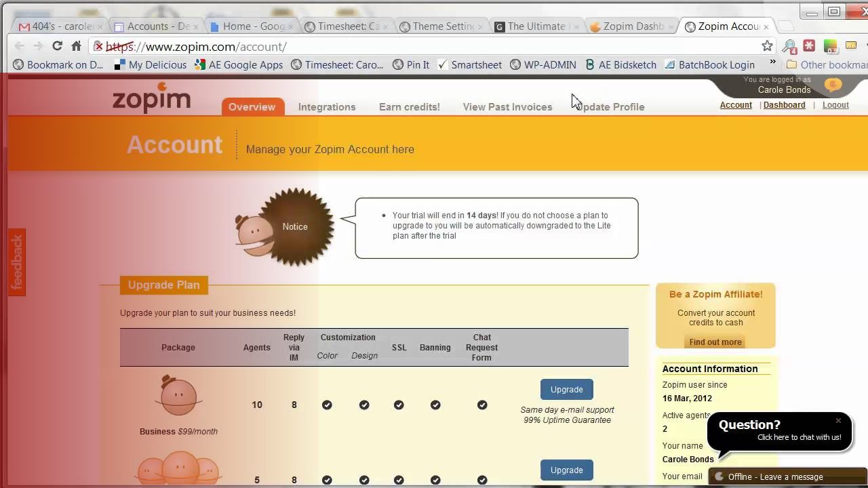The width and height of the screenshot is (868, 488).
Task: Open AE Google Apps bookmark
Action: (x=239, y=64)
